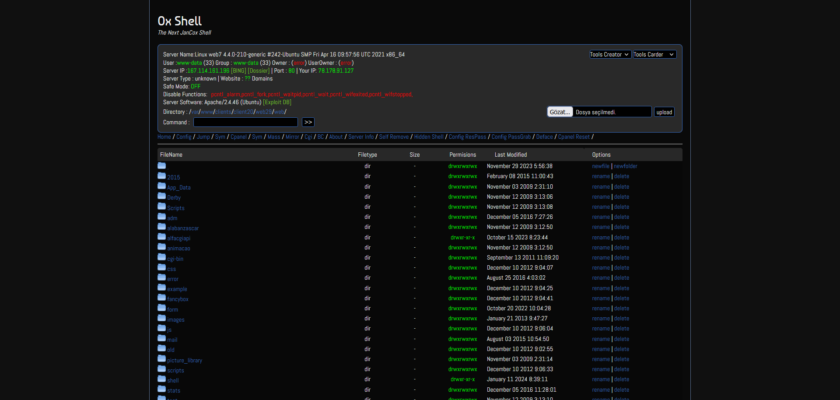Click the Dossier link
This screenshot has width=840, height=400.
pyautogui.click(x=259, y=71)
